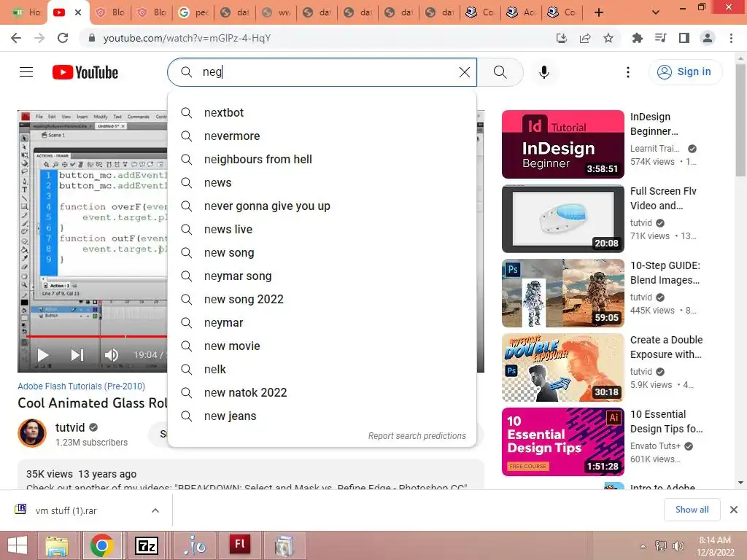Viewport: 747px width, 560px height.
Task: Open '10 Essential Design Tips' video title
Action: [x=667, y=421]
